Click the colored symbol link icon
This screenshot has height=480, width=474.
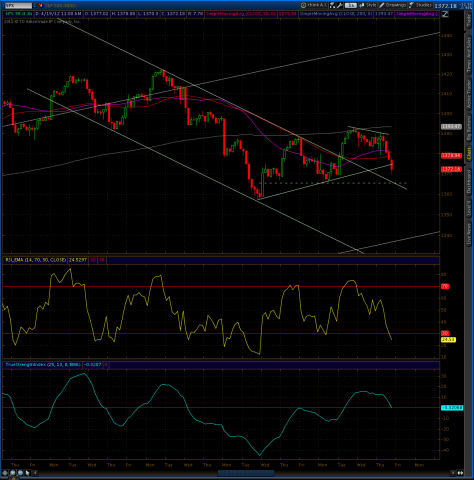(x=41, y=5)
